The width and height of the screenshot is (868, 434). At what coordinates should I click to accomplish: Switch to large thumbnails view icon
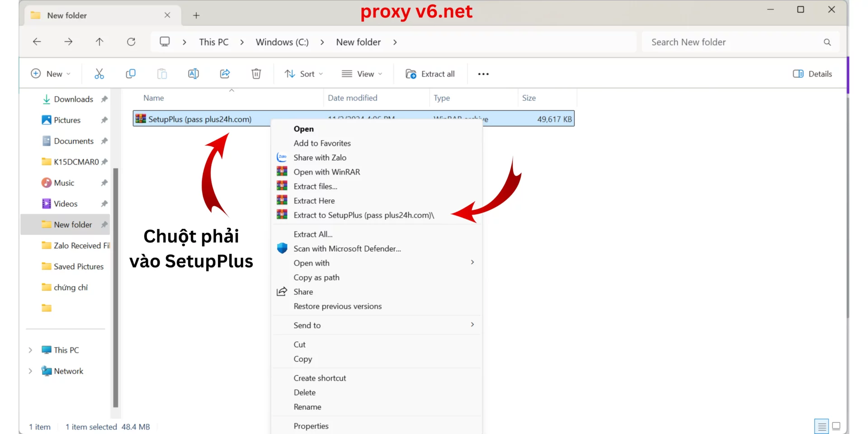click(x=836, y=426)
